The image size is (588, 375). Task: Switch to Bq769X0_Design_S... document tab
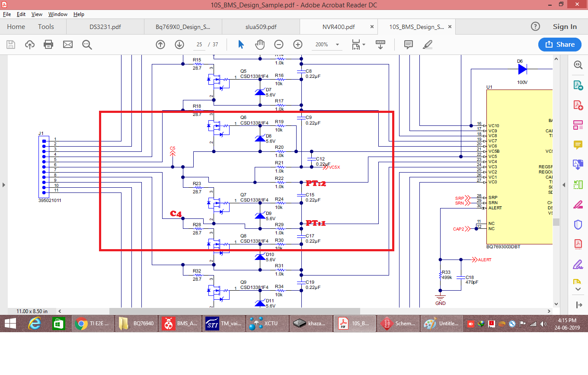coord(183,27)
